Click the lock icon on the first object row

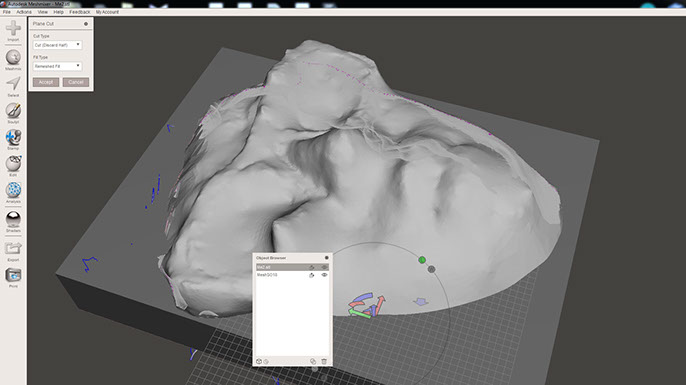click(312, 267)
